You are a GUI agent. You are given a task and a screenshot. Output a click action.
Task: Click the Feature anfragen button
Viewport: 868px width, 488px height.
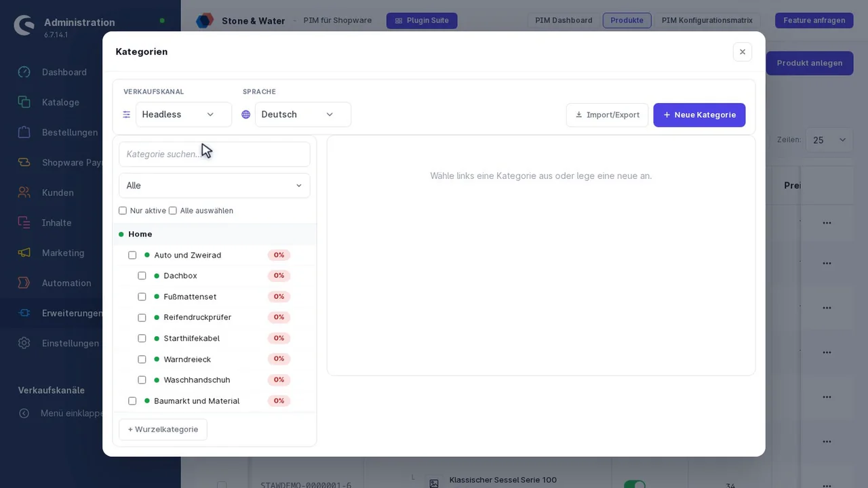[814, 20]
